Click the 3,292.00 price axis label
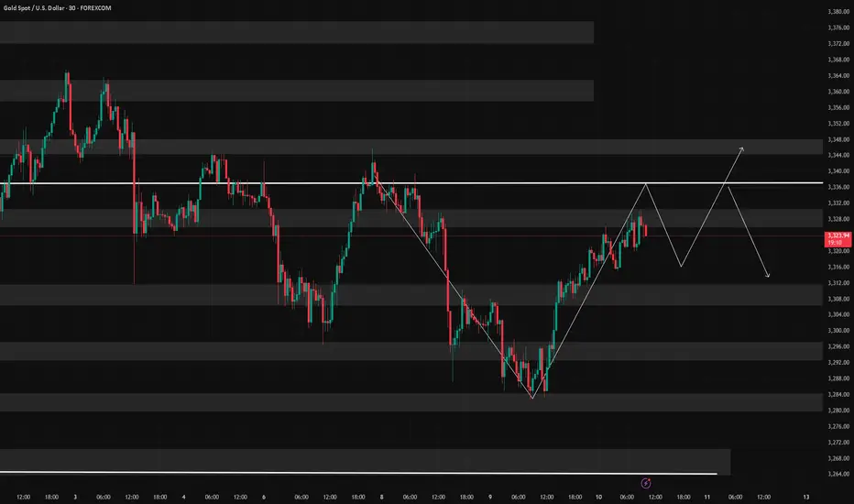This screenshot has width=854, height=504. [838, 362]
